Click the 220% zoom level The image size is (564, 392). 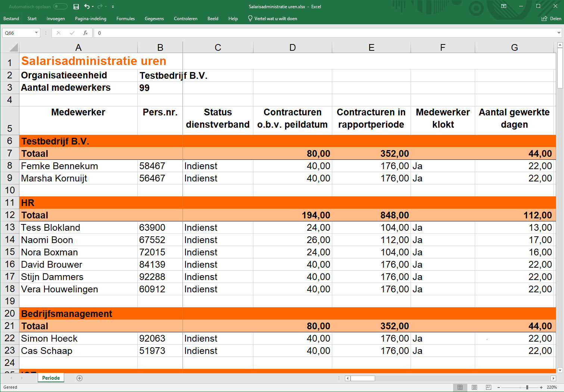point(552,388)
